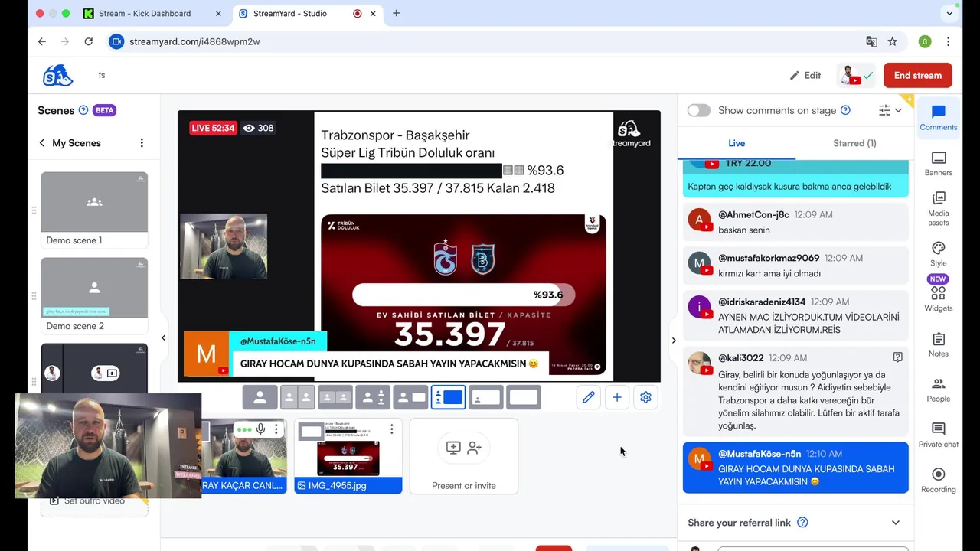
Task: Click @mustafakorkmaz9069 comment about kırmızı kart
Action: click(795, 266)
